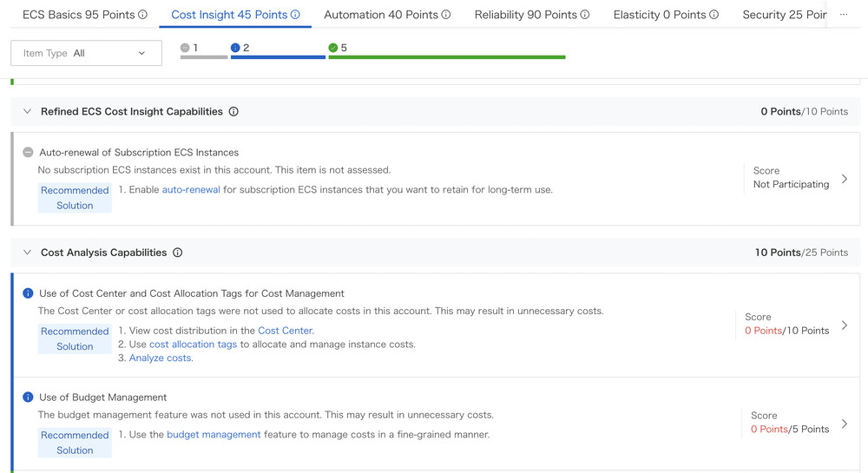
Task: Click info icon next to Elasticity tab
Action: click(713, 15)
